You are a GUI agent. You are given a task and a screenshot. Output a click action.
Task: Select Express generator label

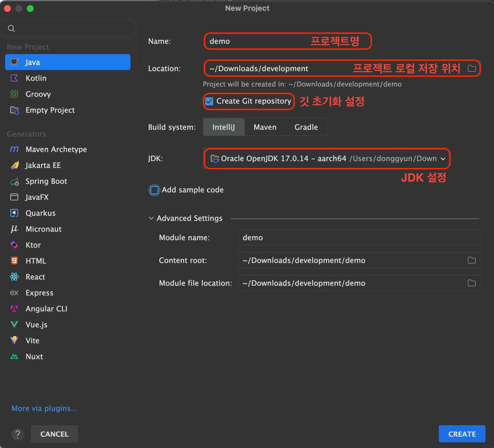(39, 293)
